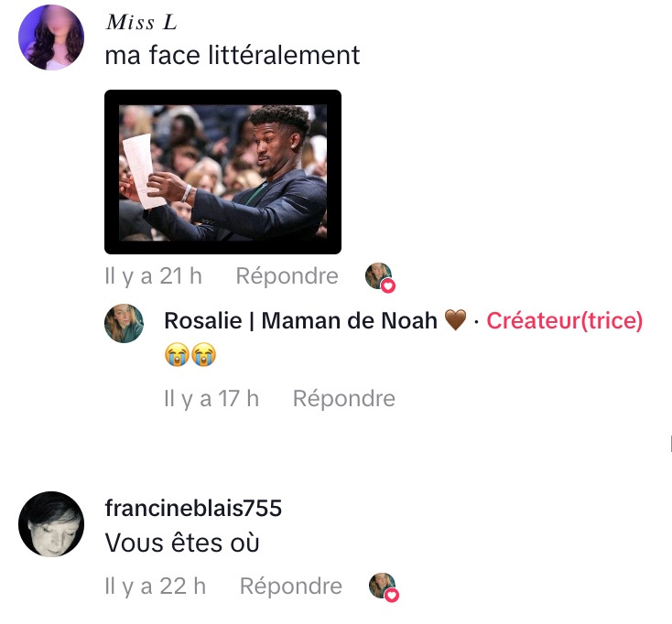This screenshot has height=624, width=672.
Task: Click the 'Il y a 22 h' timestamp
Action: coord(155,586)
